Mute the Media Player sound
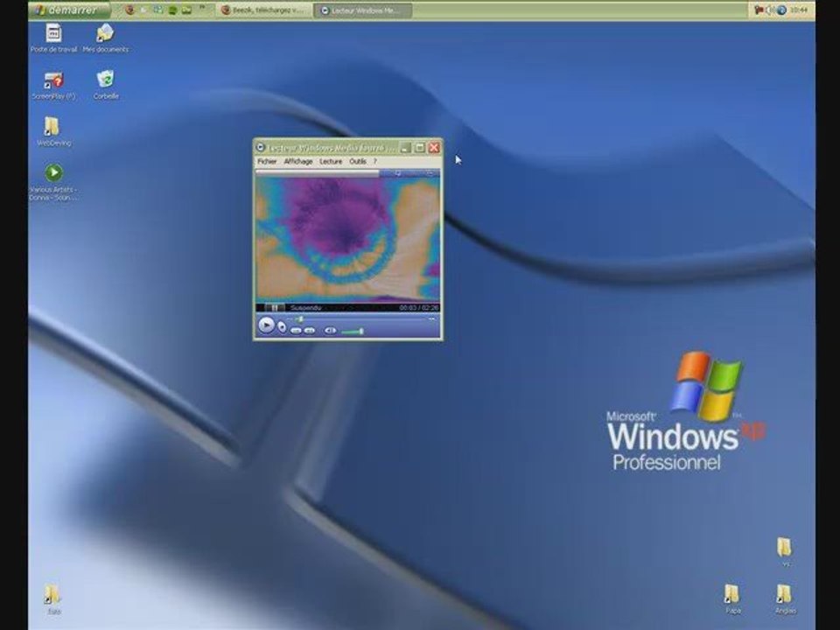840x630 pixels. [330, 331]
